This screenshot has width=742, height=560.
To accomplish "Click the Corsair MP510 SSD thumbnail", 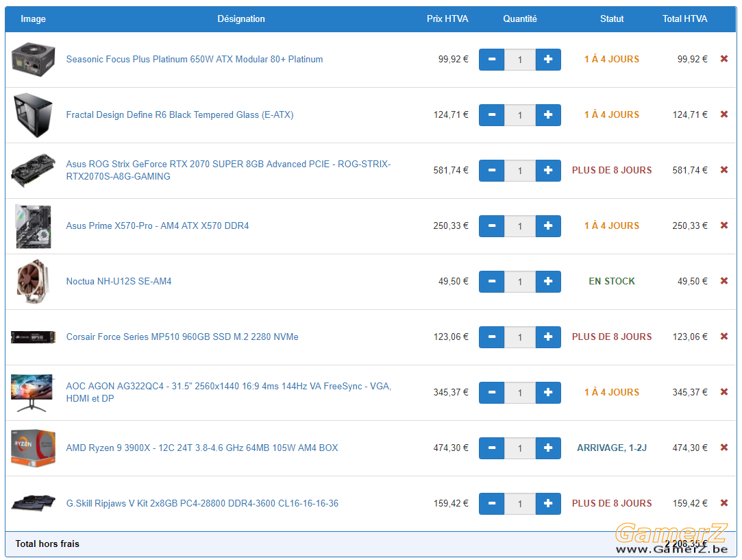I will (33, 337).
